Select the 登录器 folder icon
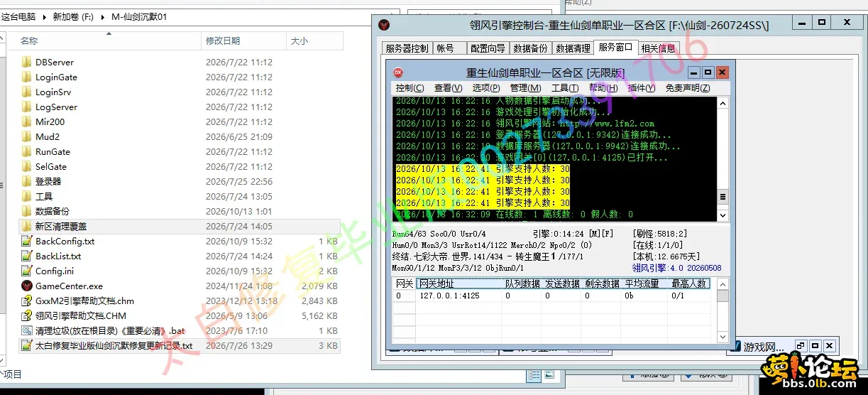This screenshot has height=395, width=868. coord(26,182)
